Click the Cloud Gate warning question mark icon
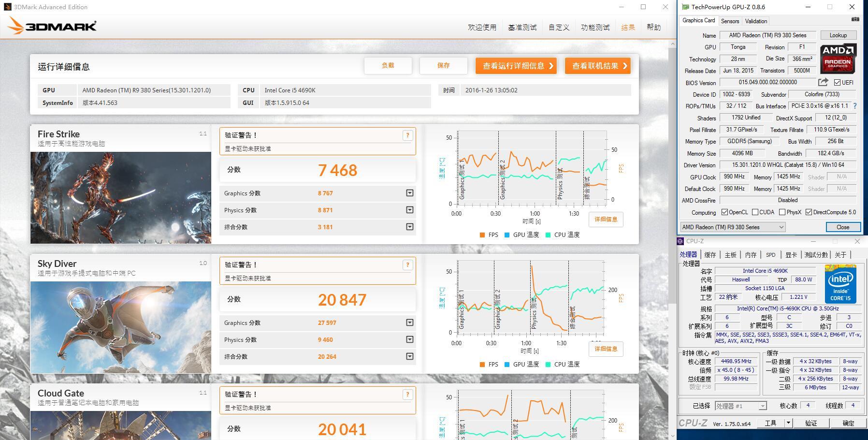The height and width of the screenshot is (440, 868). pyautogui.click(x=407, y=395)
